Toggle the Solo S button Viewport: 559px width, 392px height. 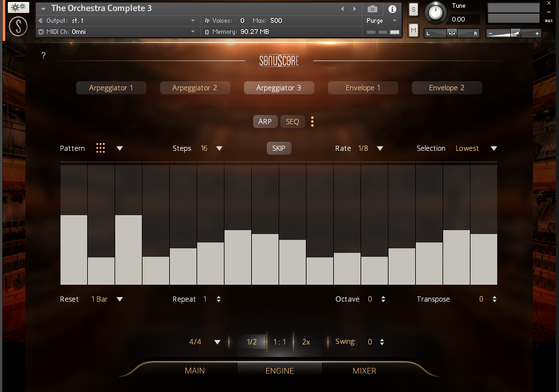[x=413, y=9]
